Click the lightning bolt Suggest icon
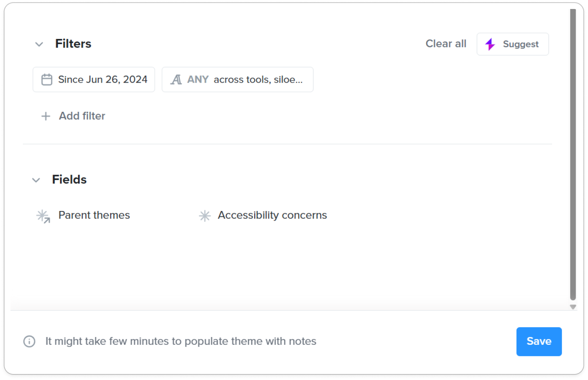 [490, 44]
